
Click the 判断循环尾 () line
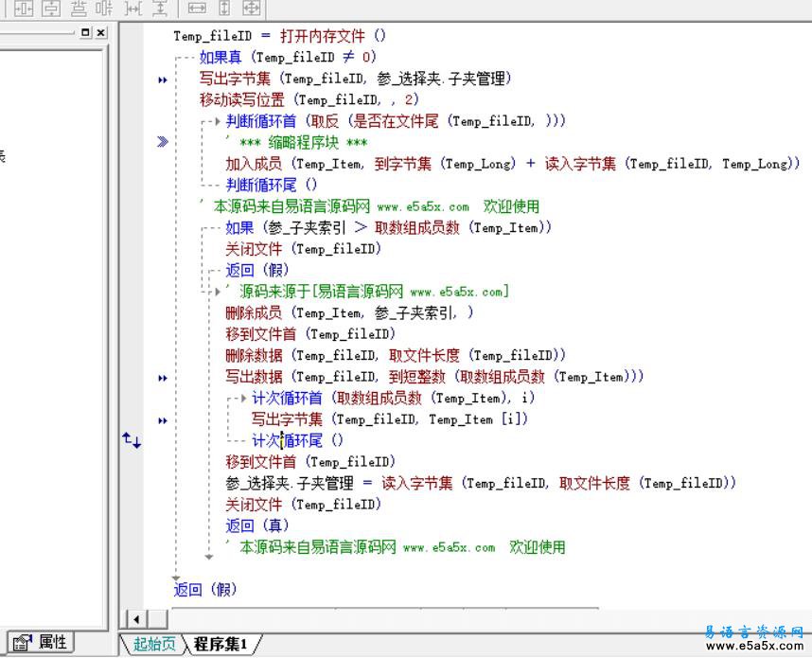click(272, 185)
